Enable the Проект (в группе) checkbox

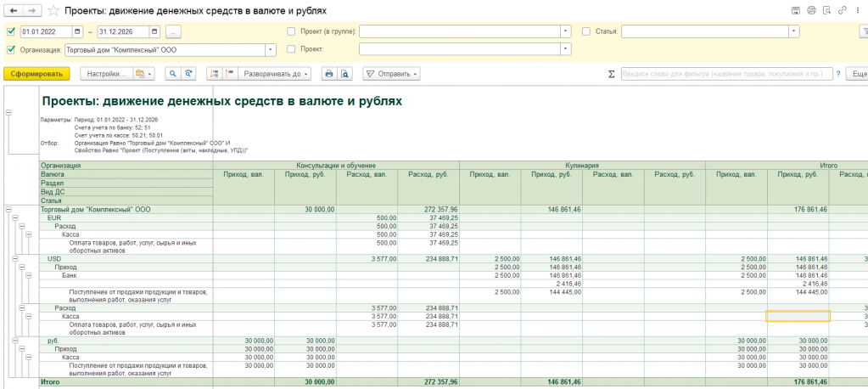tap(291, 31)
